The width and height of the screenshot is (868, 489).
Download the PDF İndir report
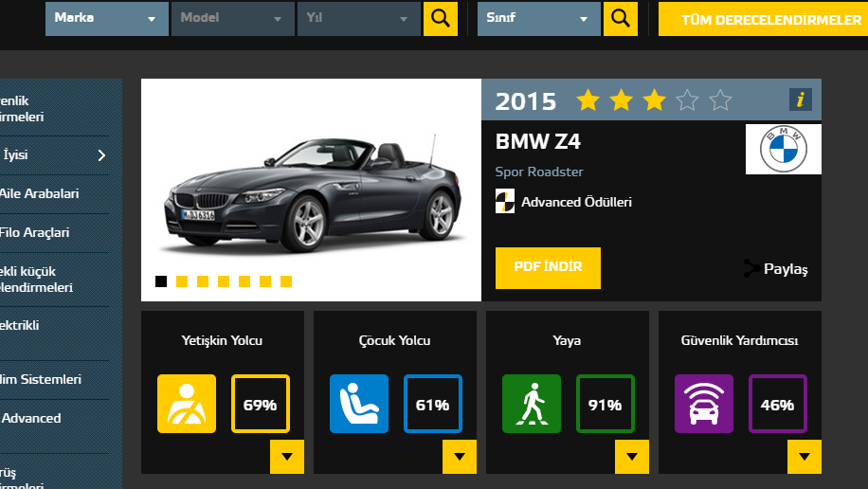tap(548, 268)
